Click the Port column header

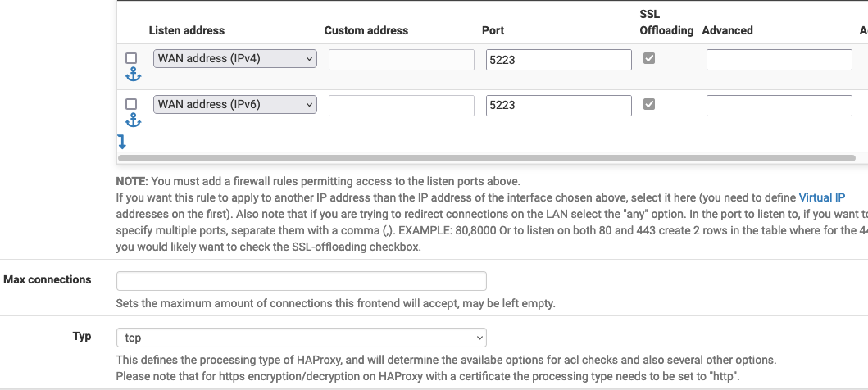[493, 30]
